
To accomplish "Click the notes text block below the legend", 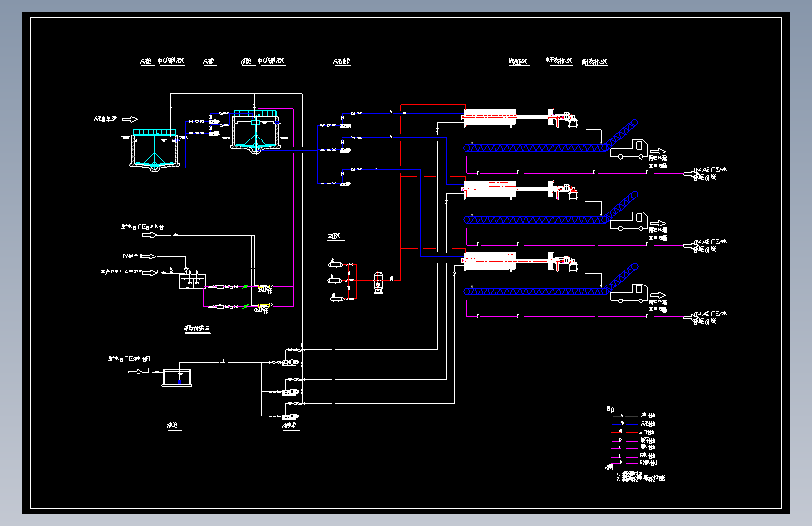I will click(x=641, y=476).
